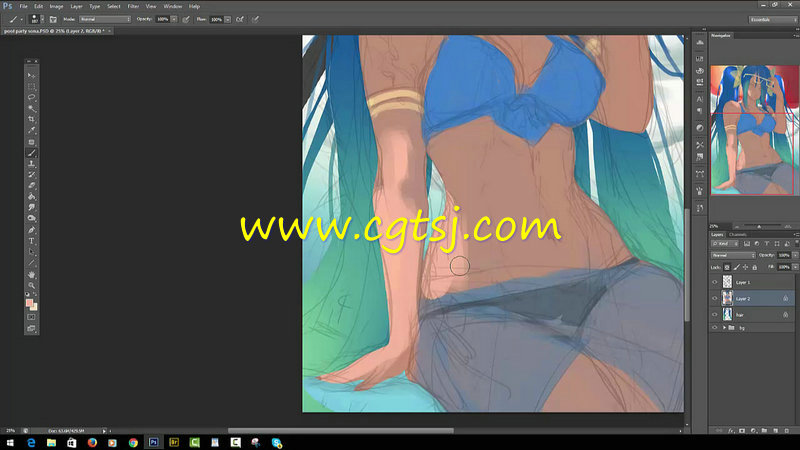
Task: Select the Clone Stamp tool
Action: pos(31,164)
